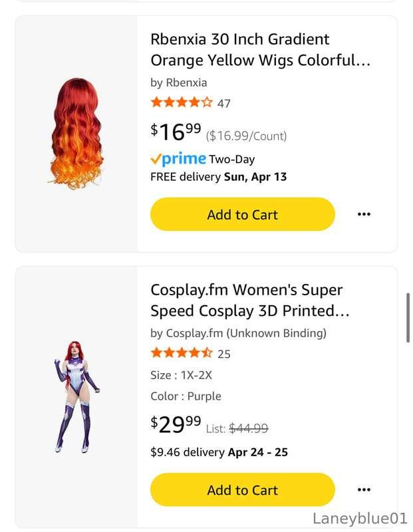Click the Color Purple detail
Viewport: 413px width, 532px height.
(x=186, y=396)
